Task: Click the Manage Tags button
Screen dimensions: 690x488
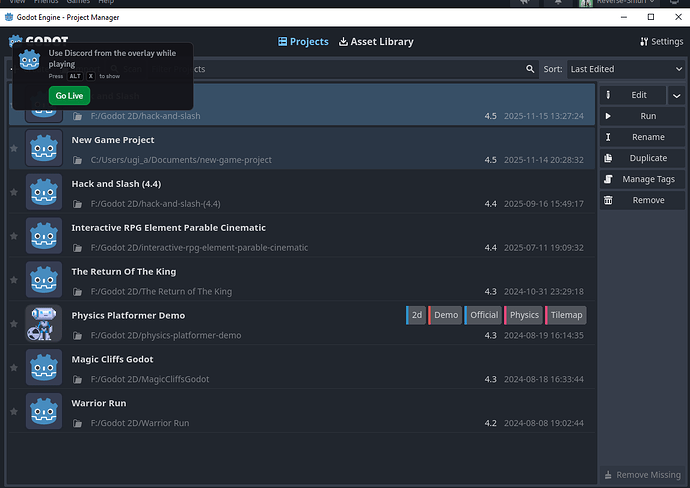Action: point(641,179)
